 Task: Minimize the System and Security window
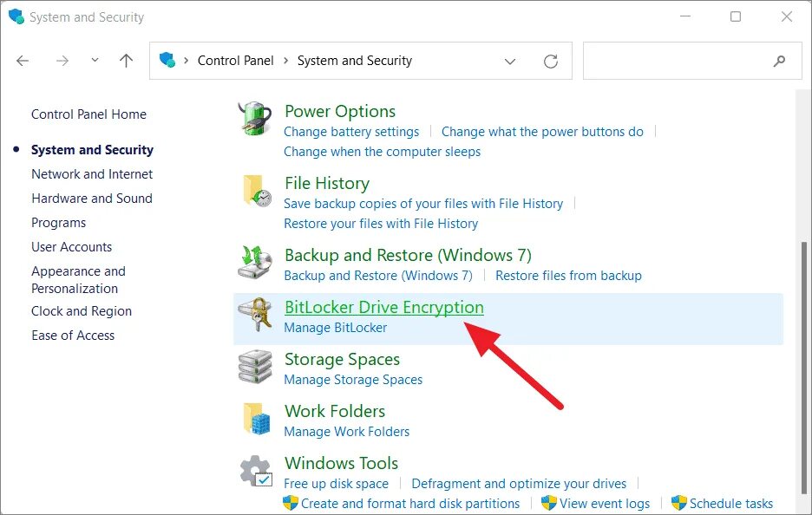685,16
